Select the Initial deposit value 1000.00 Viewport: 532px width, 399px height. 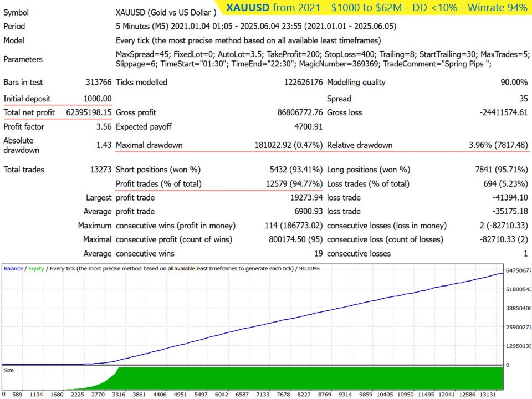click(98, 99)
